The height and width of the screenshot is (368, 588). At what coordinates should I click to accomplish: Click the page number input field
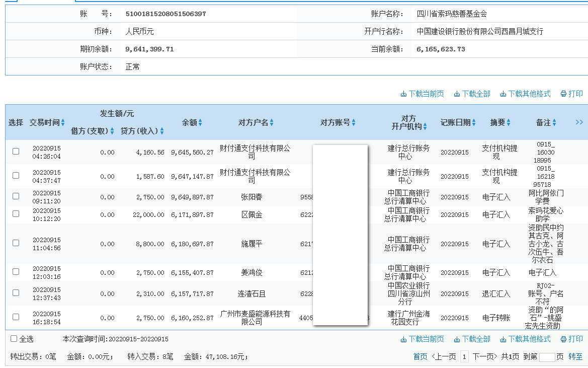[547, 357]
